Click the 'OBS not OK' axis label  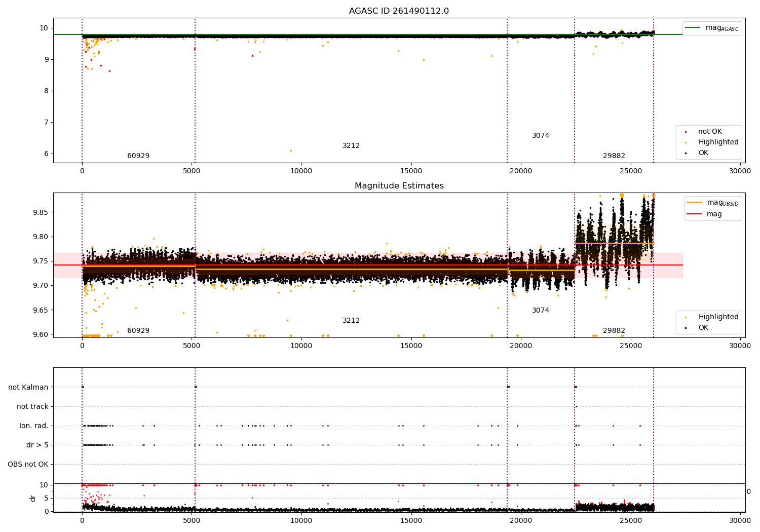tap(28, 465)
